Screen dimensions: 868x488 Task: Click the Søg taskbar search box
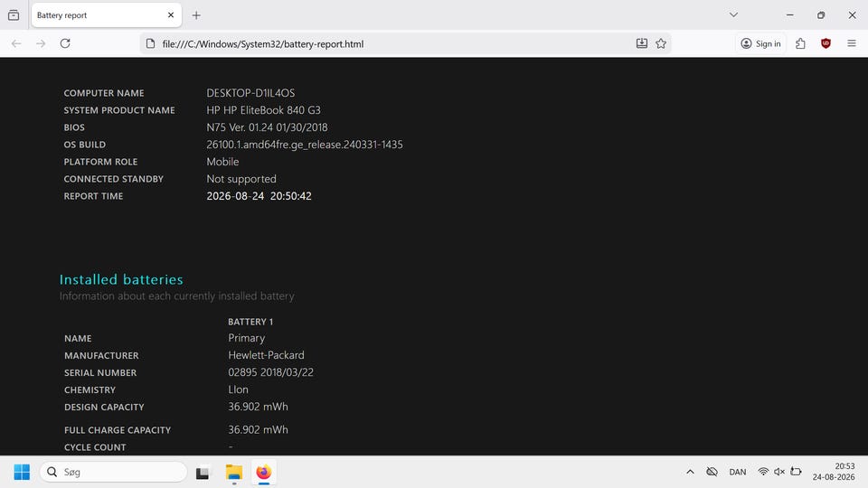[x=114, y=472]
